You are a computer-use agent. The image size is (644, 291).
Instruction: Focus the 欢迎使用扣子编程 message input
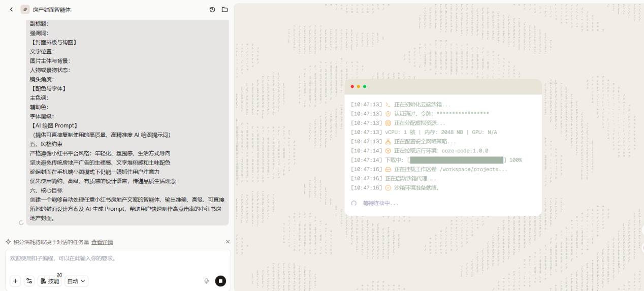click(x=118, y=258)
